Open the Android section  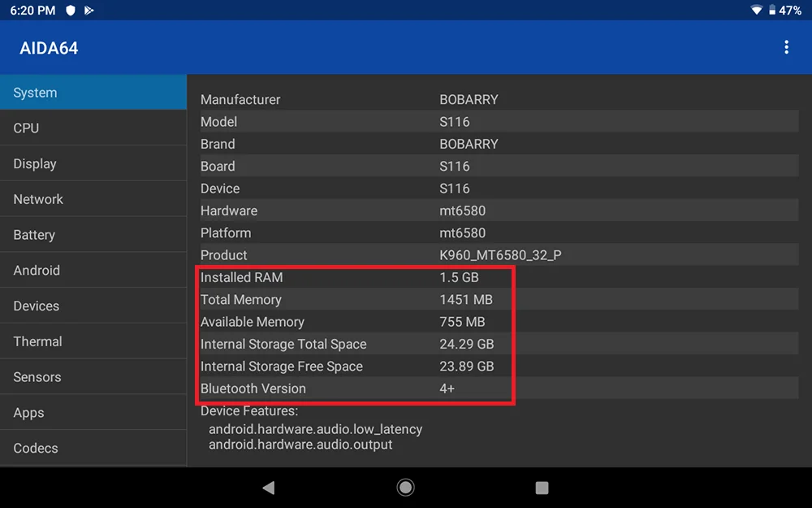tap(93, 270)
